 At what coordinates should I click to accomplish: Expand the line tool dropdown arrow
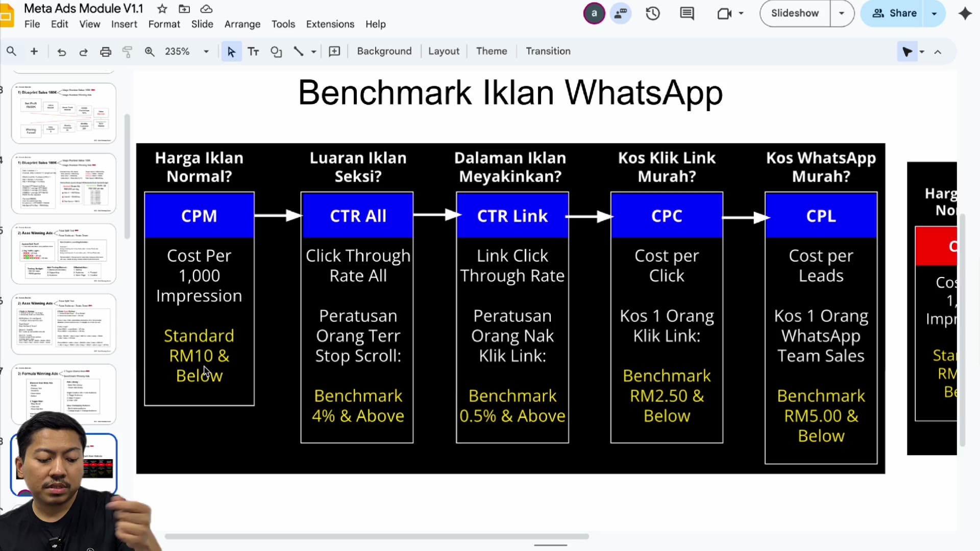[313, 52]
